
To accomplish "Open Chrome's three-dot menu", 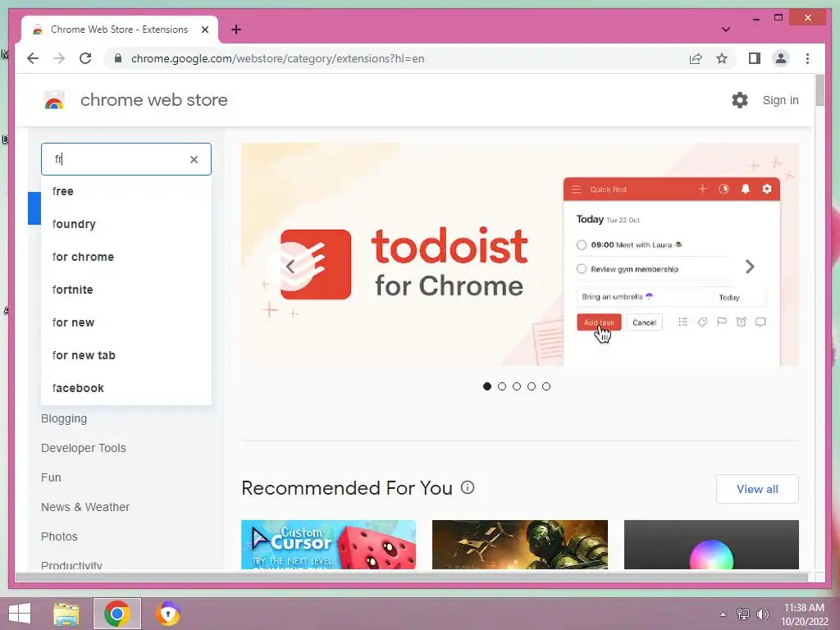I will [807, 58].
